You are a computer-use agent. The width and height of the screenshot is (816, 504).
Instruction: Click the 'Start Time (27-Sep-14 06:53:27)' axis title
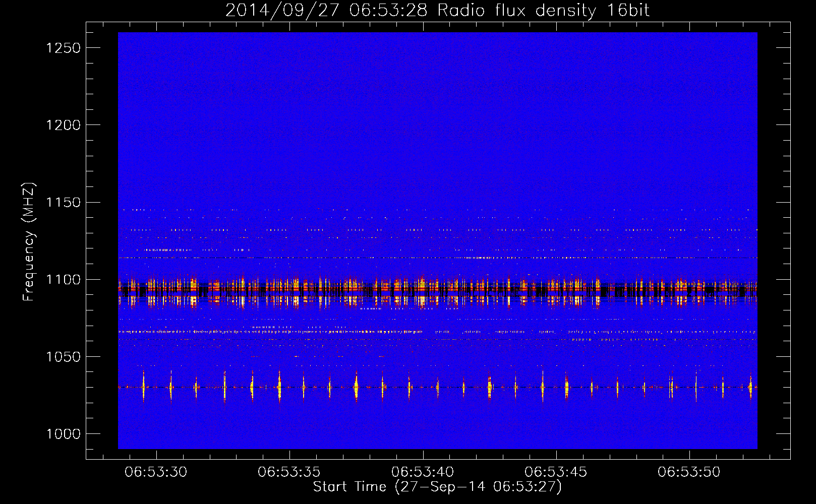(437, 487)
